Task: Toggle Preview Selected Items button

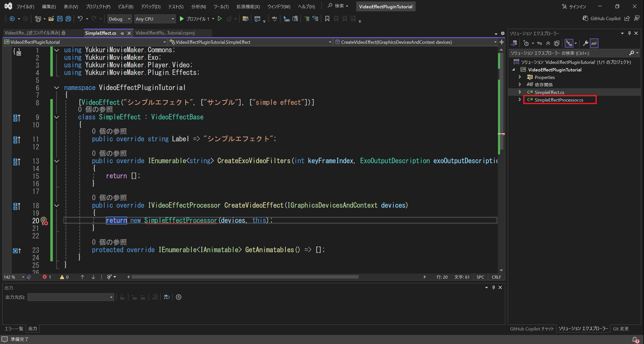Action: click(x=594, y=43)
